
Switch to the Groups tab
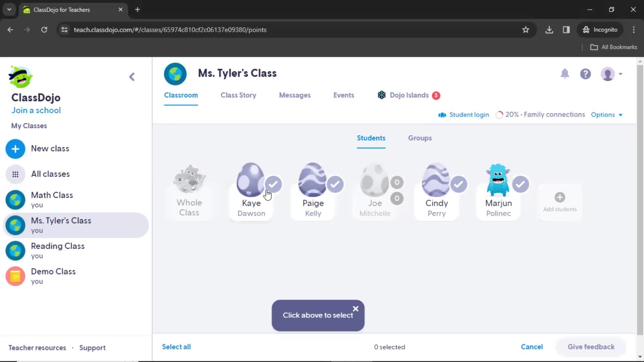tap(420, 138)
